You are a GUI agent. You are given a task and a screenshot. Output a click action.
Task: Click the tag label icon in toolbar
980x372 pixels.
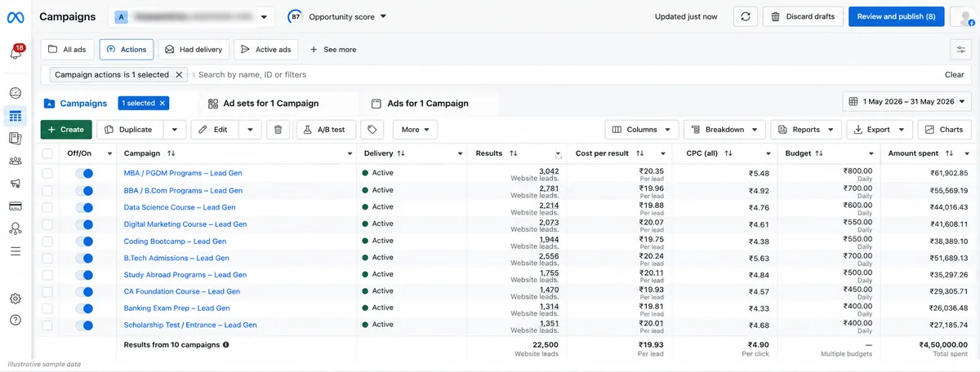[372, 129]
